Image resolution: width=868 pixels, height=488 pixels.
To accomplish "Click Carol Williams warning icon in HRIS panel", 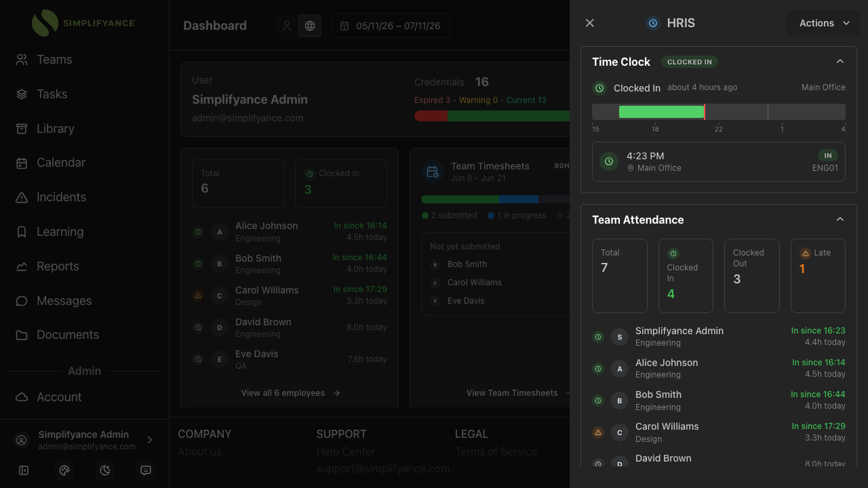I will coord(598,432).
